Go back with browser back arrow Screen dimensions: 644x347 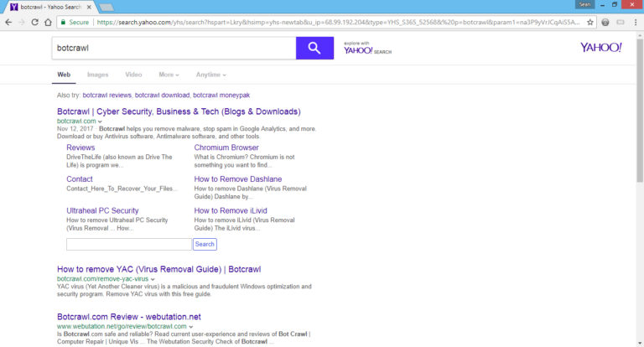(x=8, y=22)
